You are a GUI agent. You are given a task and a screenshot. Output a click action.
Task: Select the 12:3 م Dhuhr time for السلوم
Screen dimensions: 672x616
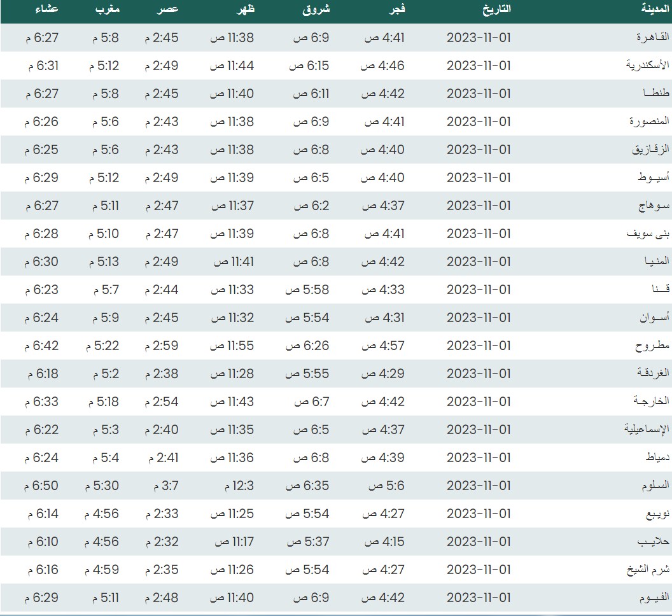[x=239, y=486]
